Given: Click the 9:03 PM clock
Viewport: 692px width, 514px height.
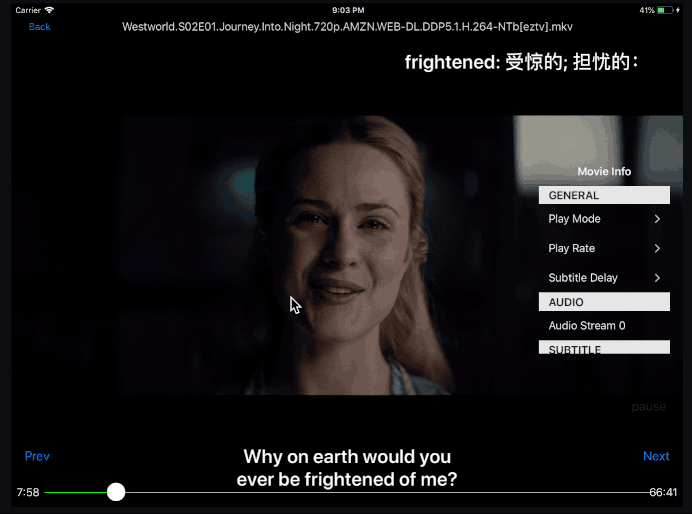Looking at the screenshot, I should point(348,10).
